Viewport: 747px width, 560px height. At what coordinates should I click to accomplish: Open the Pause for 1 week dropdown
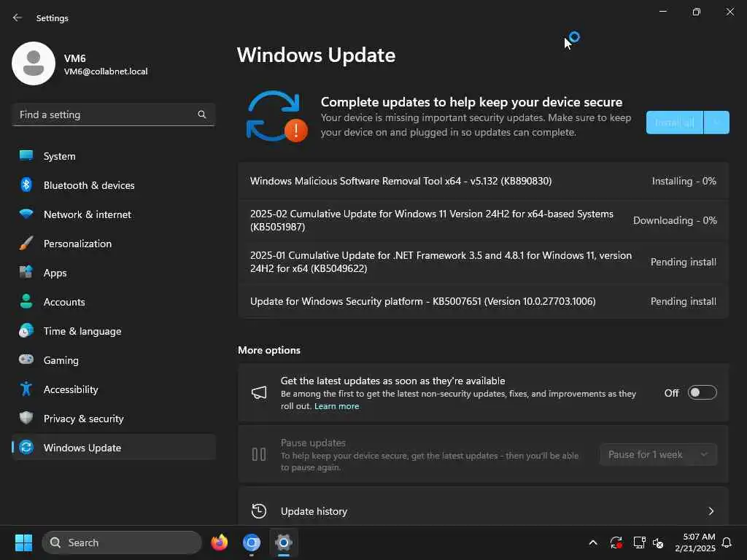coord(658,455)
